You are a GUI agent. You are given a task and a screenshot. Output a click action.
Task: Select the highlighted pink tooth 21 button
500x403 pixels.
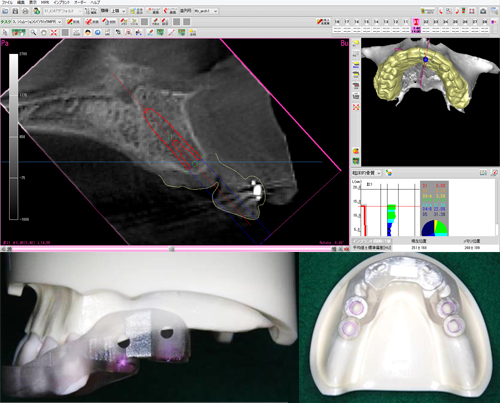pyautogui.click(x=416, y=22)
